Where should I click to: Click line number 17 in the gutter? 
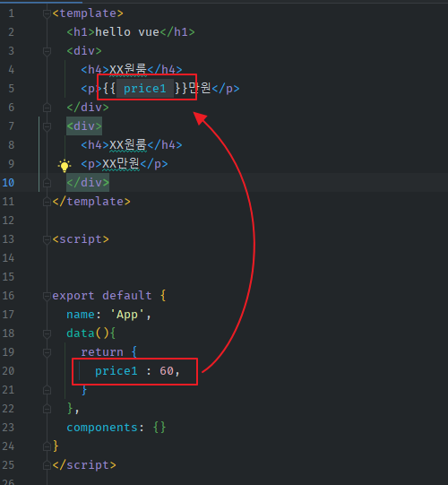pyautogui.click(x=8, y=315)
